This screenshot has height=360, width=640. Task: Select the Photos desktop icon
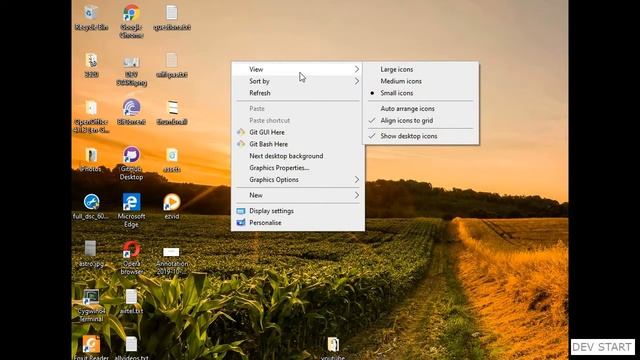(91, 159)
